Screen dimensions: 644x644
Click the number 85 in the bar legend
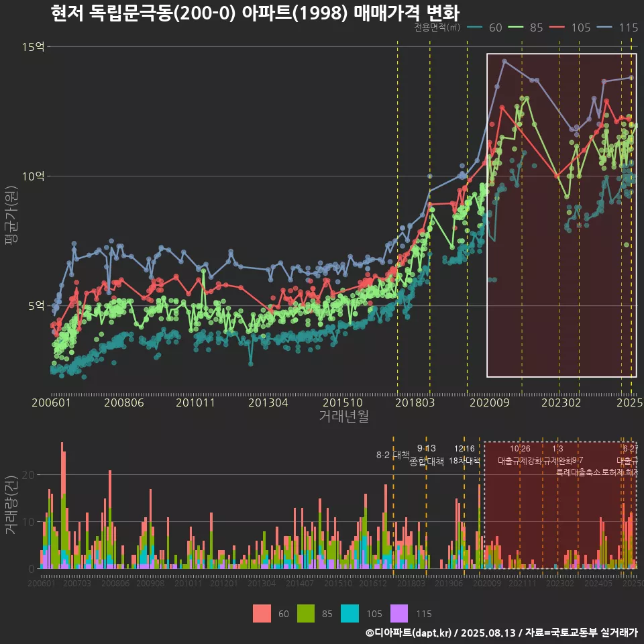[x=327, y=614]
